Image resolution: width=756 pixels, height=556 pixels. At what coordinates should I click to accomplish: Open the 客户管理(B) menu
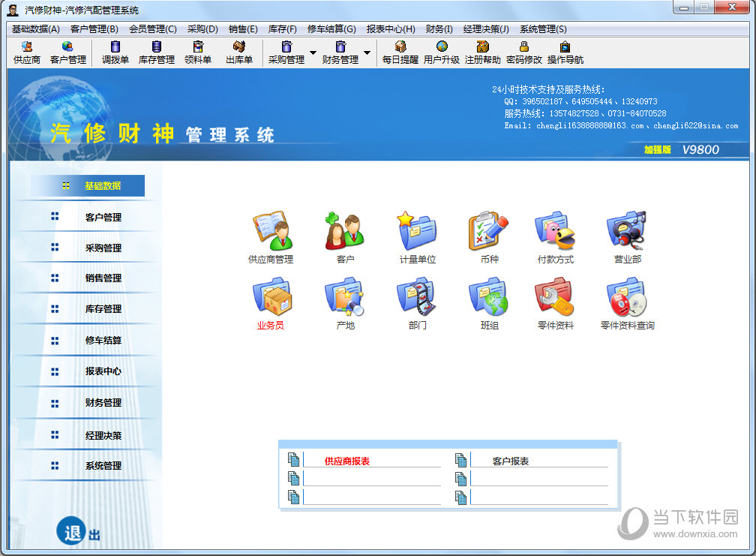coord(94,29)
